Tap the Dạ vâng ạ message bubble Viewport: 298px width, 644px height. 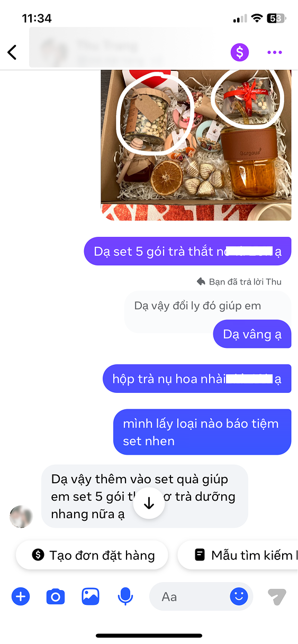pyautogui.click(x=252, y=334)
